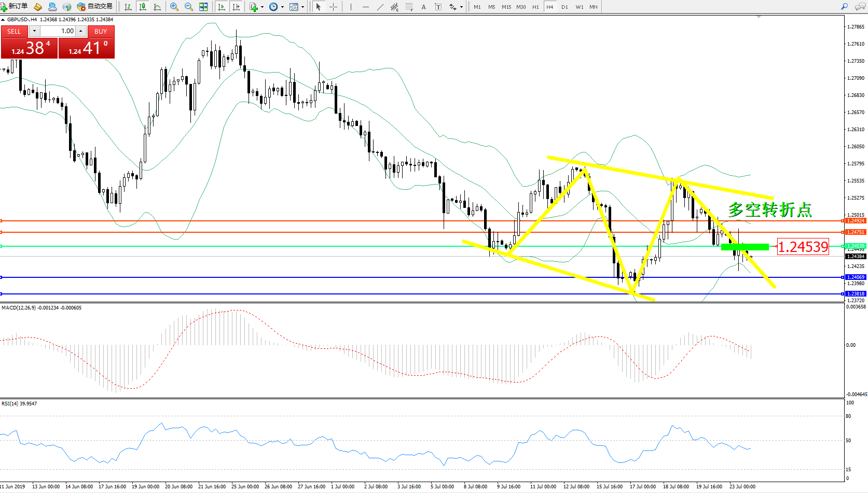The image size is (868, 493).
Task: Select the horizontal line drawing tool
Action: (366, 7)
